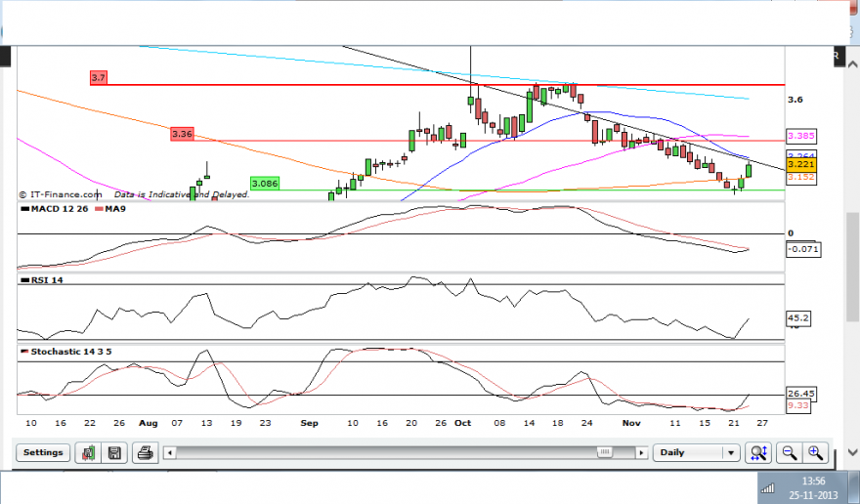The image size is (860, 504).
Task: Click the page scroll-up arrow at top right
Action: [x=853, y=64]
